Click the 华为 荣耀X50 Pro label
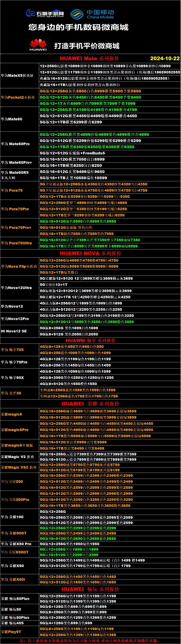The image size is (181, 644). click(16, 544)
